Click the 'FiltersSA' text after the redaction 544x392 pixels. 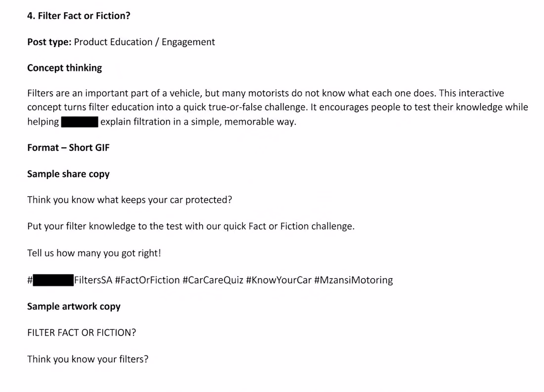pos(93,280)
